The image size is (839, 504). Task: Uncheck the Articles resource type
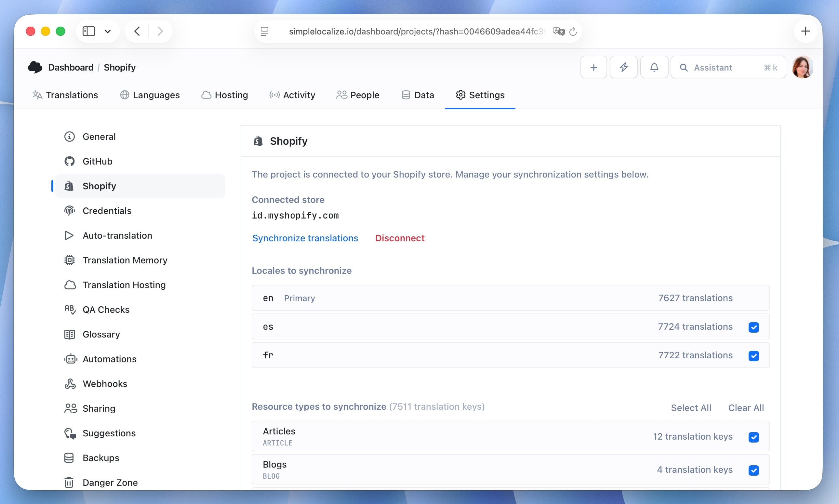pyautogui.click(x=754, y=437)
